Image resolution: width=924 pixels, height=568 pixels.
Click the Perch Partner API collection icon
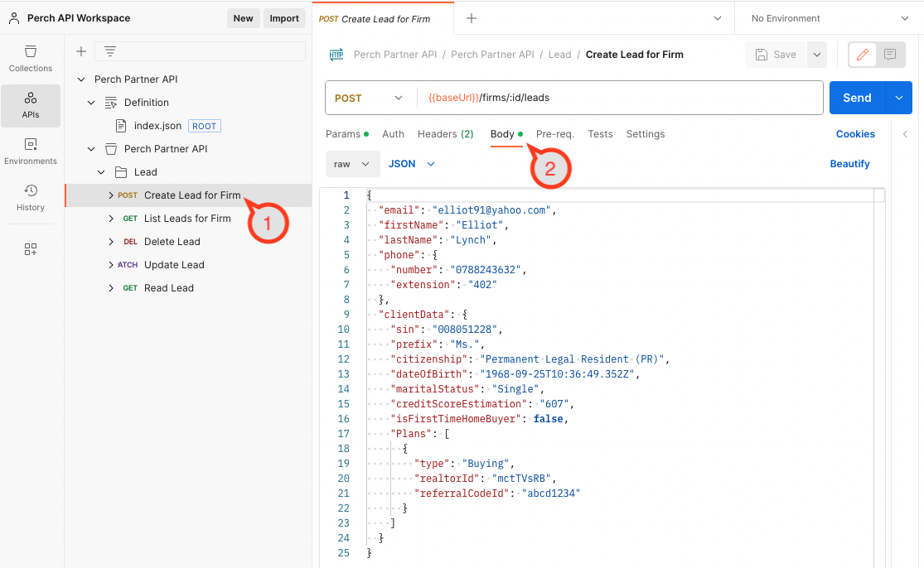(x=111, y=149)
